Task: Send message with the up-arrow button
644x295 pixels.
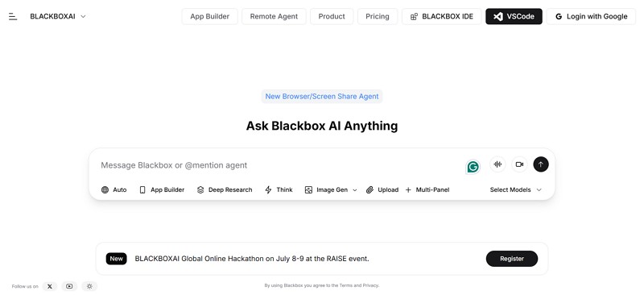Action: tap(541, 164)
